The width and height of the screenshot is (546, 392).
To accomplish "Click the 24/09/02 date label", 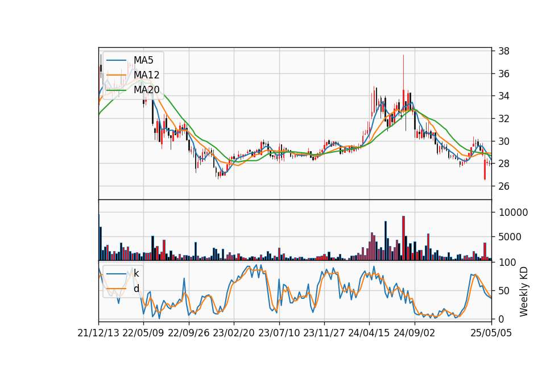I will pos(415,333).
